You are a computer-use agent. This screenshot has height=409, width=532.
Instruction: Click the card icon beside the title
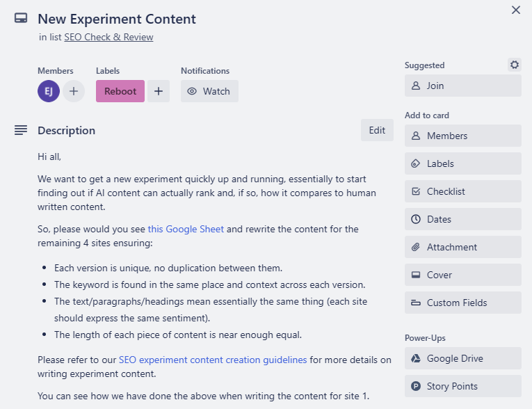[x=21, y=19]
